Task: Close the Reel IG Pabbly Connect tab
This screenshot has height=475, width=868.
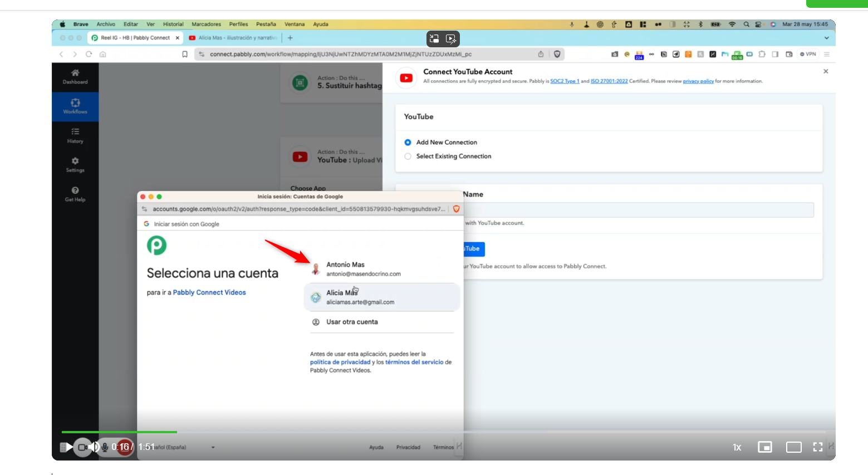Action: point(178,38)
